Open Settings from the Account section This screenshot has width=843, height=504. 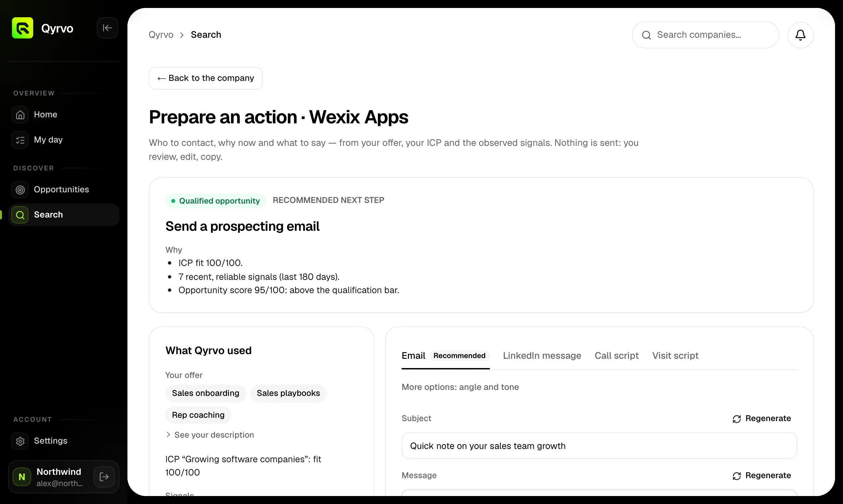64,441
